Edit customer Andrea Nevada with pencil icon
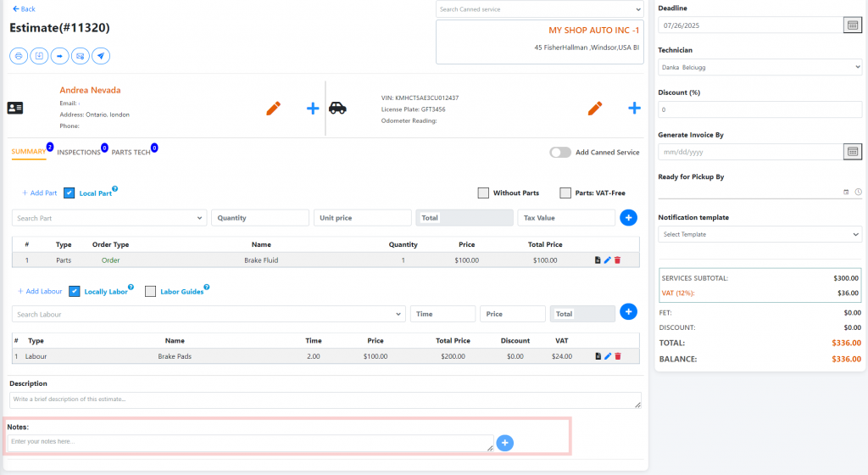Viewport: 868px width, 475px height. pyautogui.click(x=273, y=109)
